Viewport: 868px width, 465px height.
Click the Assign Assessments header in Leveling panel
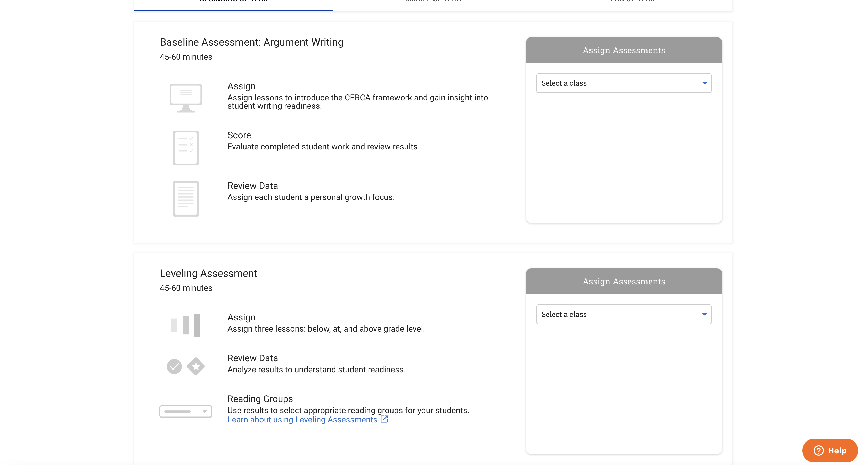pyautogui.click(x=624, y=281)
